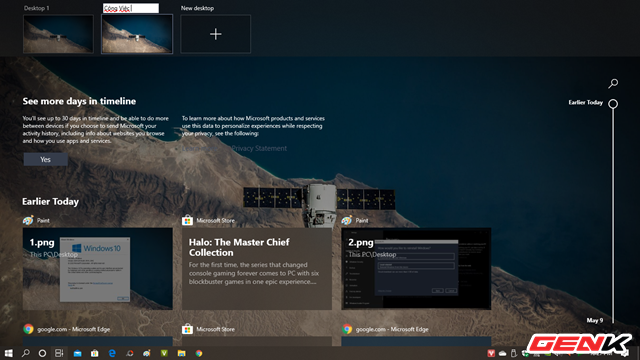Click the USB safely-remove tray icon
Image resolution: width=640 pixels, height=360 pixels.
pyautogui.click(x=514, y=353)
